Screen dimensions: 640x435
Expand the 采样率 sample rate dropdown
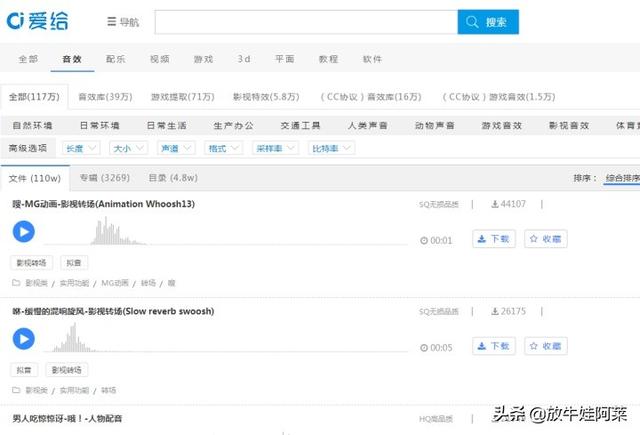tap(276, 148)
